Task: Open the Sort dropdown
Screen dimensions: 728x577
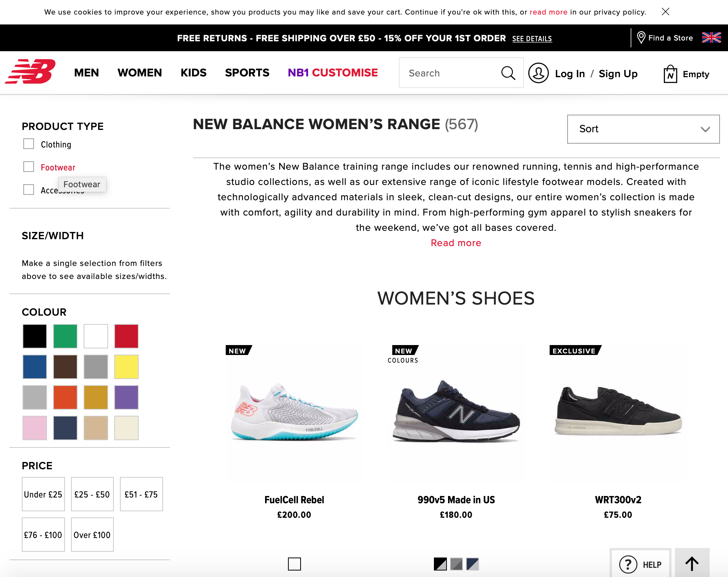Action: click(x=644, y=129)
